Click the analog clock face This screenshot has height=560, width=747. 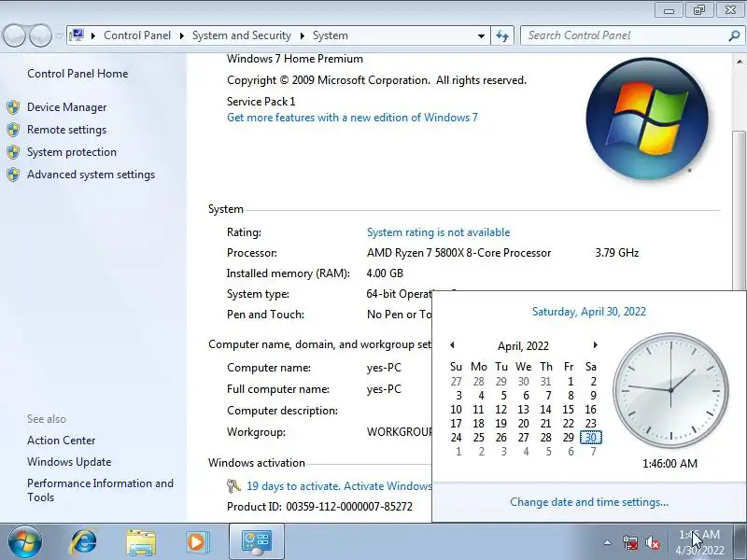(x=670, y=390)
